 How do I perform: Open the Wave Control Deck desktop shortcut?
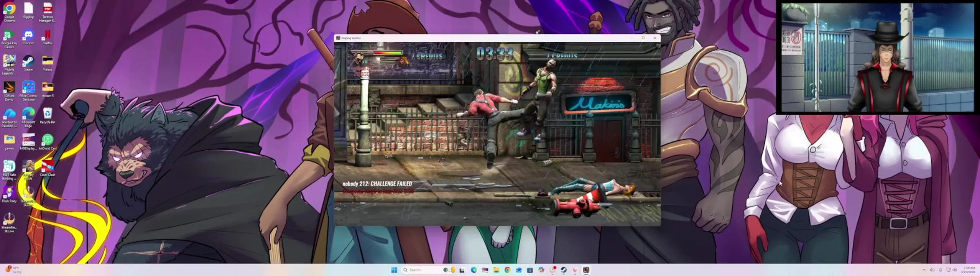(28, 91)
